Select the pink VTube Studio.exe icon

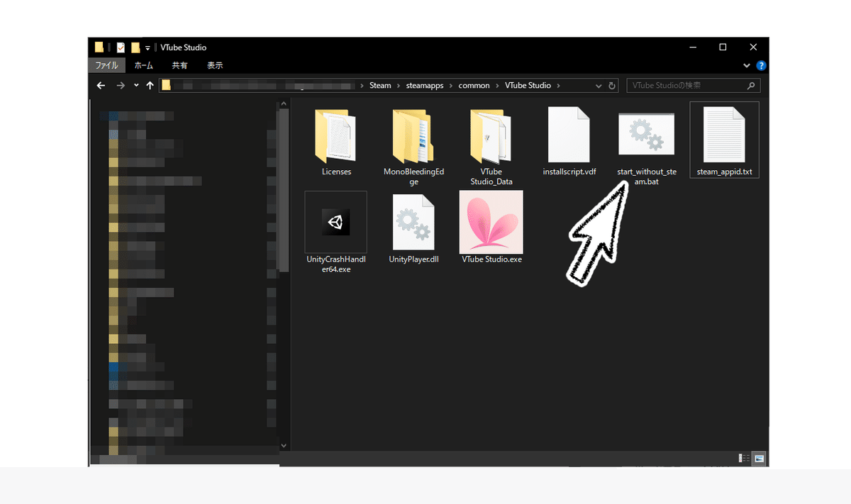[x=491, y=222]
